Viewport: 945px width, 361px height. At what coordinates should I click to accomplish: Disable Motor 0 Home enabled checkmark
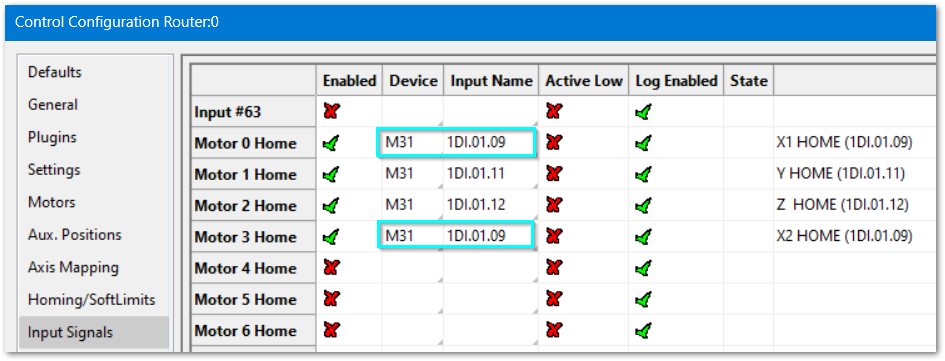click(x=330, y=143)
